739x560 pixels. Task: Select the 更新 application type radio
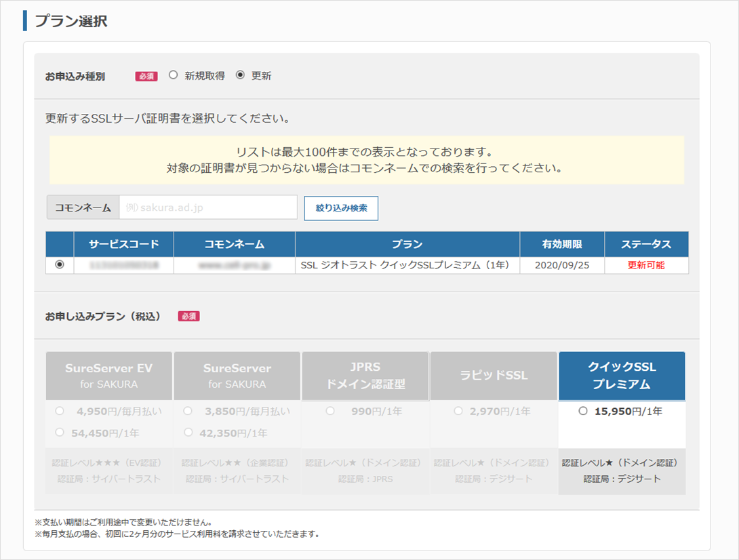pyautogui.click(x=240, y=76)
